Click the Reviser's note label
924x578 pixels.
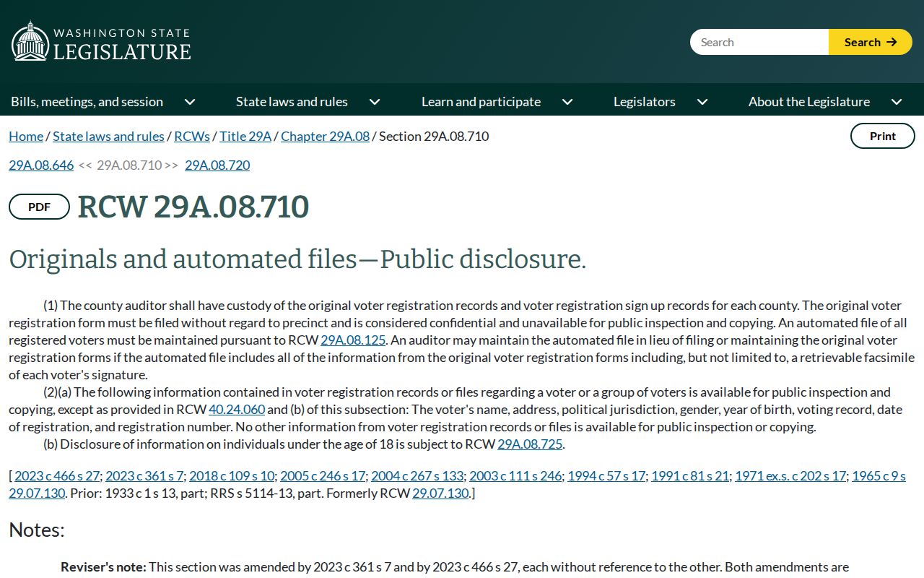click(x=103, y=567)
